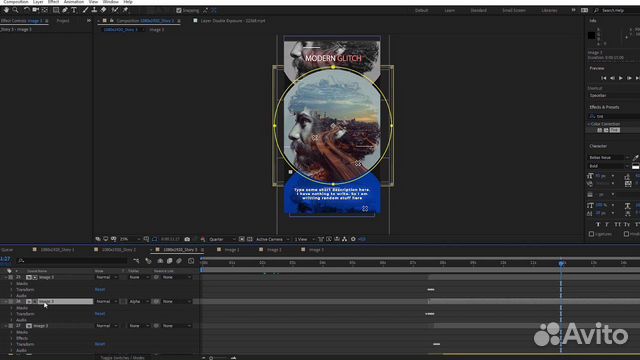
Task: Select the Brush tool
Action: click(85, 10)
